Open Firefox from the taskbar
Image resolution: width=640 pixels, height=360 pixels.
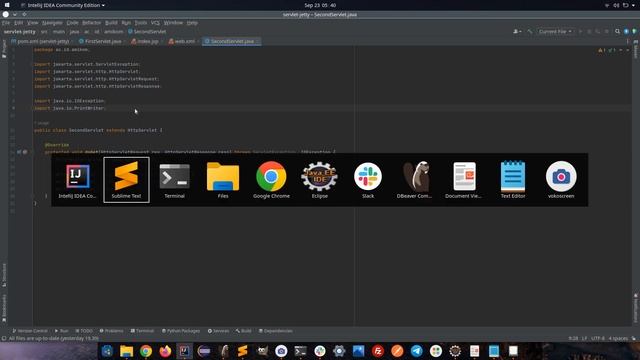(x=165, y=351)
